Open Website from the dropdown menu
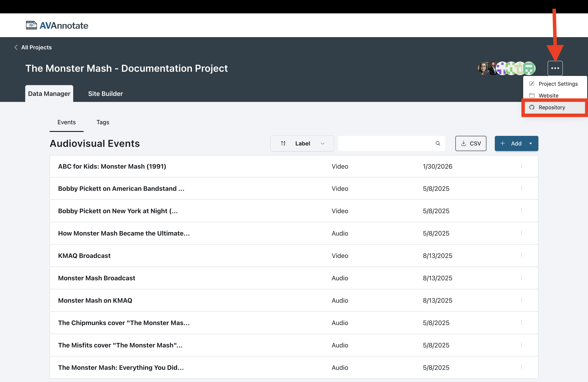The image size is (588, 382). point(548,95)
